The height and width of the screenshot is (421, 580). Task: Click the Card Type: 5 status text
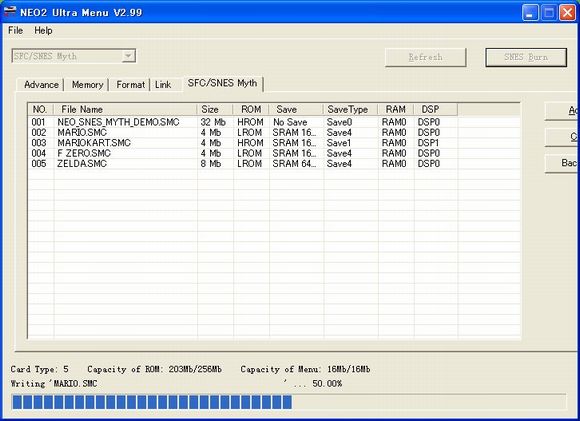(x=40, y=369)
